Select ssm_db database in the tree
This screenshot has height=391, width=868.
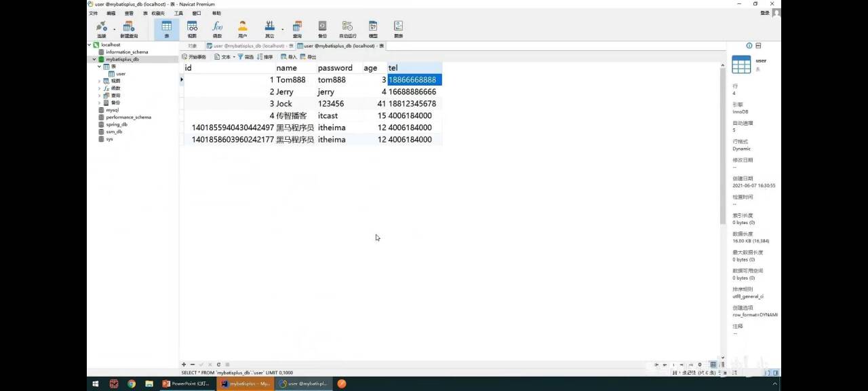tap(111, 132)
